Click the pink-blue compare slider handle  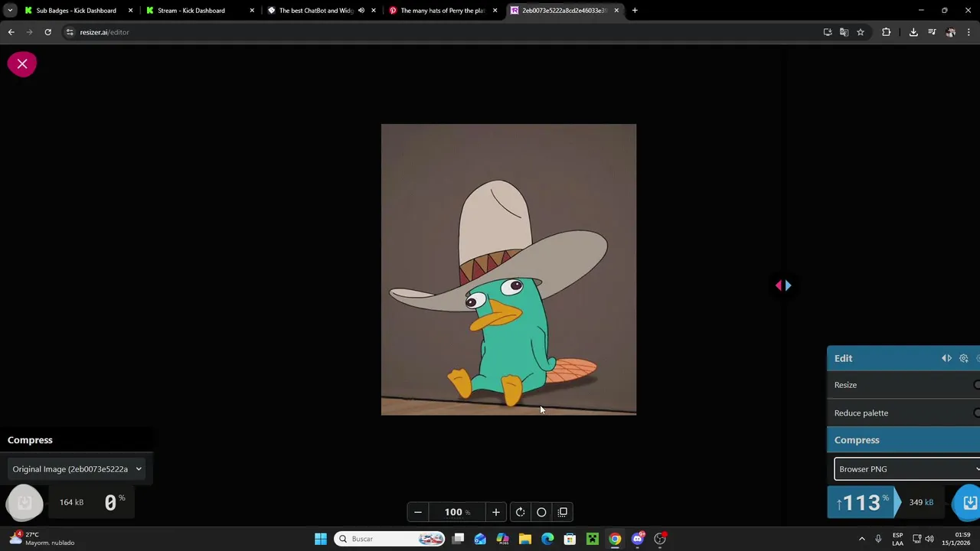(783, 285)
